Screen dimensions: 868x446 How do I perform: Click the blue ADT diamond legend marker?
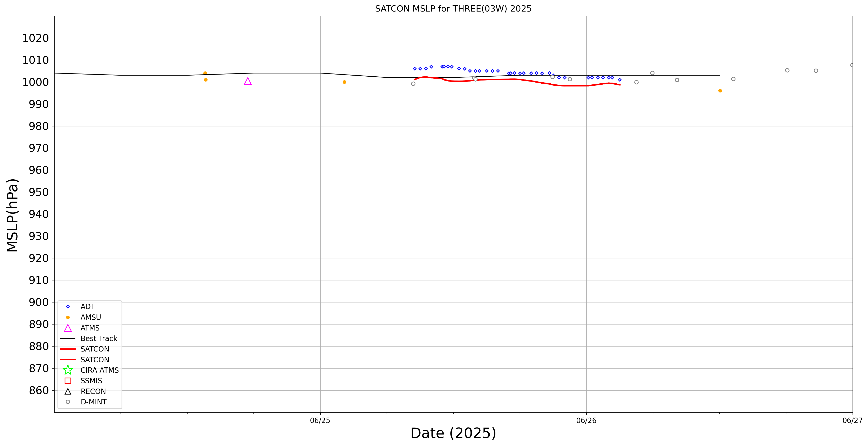[68, 307]
